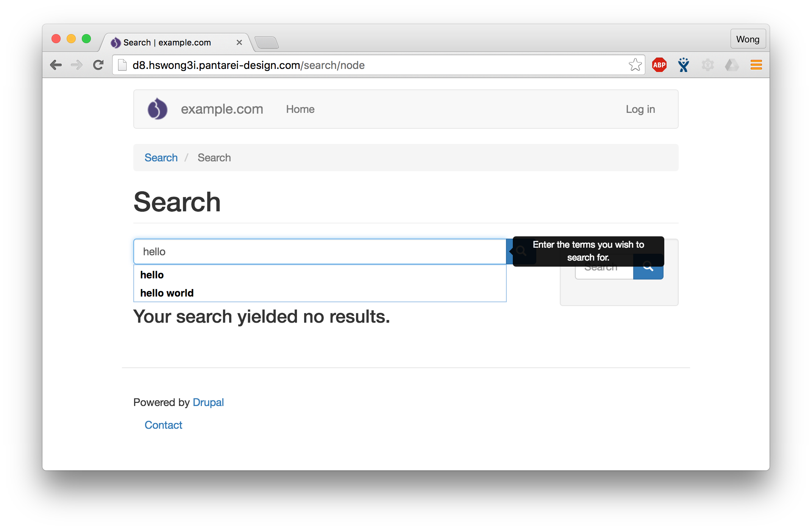Click the example.com purple logo
The width and height of the screenshot is (812, 531).
coord(157,109)
